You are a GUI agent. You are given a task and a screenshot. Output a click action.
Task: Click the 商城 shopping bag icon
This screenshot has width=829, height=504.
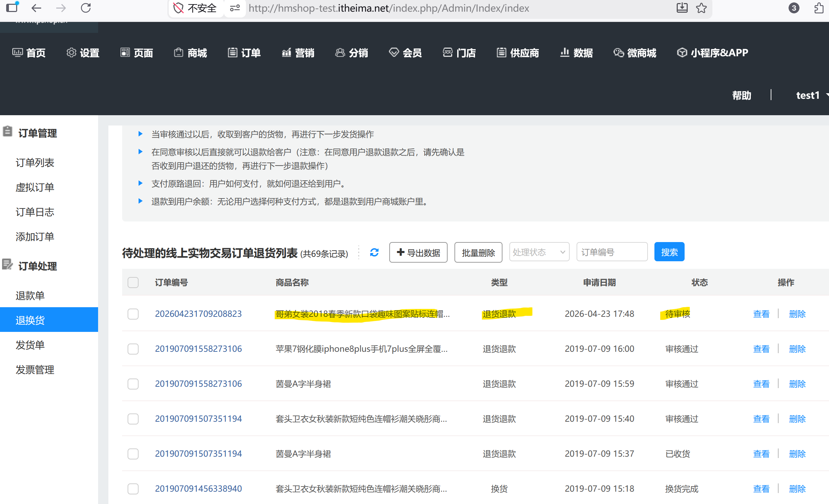pos(179,52)
